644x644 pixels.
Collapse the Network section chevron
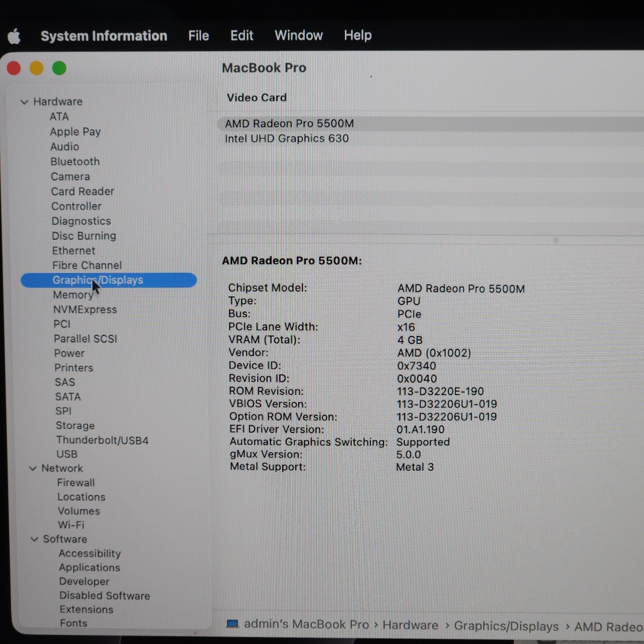pyautogui.click(x=33, y=468)
